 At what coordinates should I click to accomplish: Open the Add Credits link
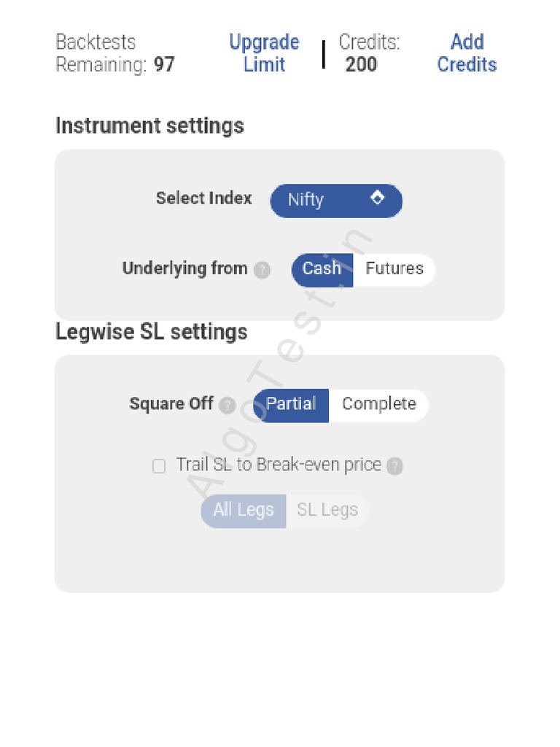pos(467,53)
